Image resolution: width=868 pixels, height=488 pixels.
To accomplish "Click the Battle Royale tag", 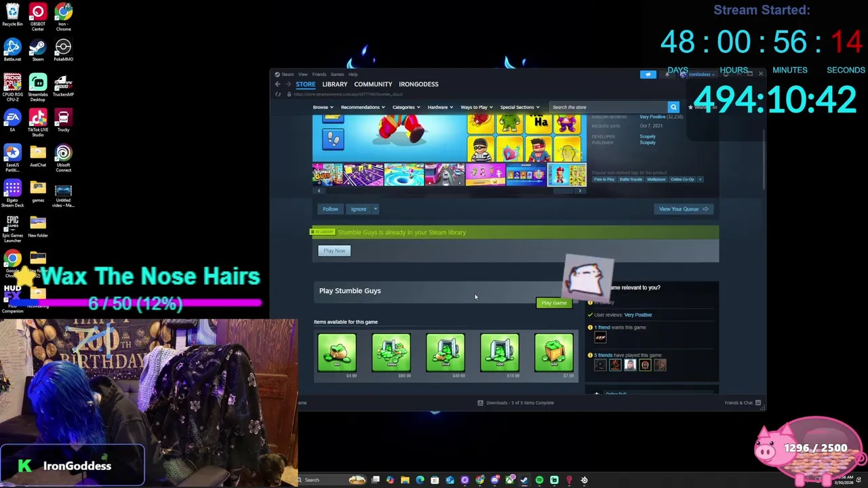I will click(631, 180).
